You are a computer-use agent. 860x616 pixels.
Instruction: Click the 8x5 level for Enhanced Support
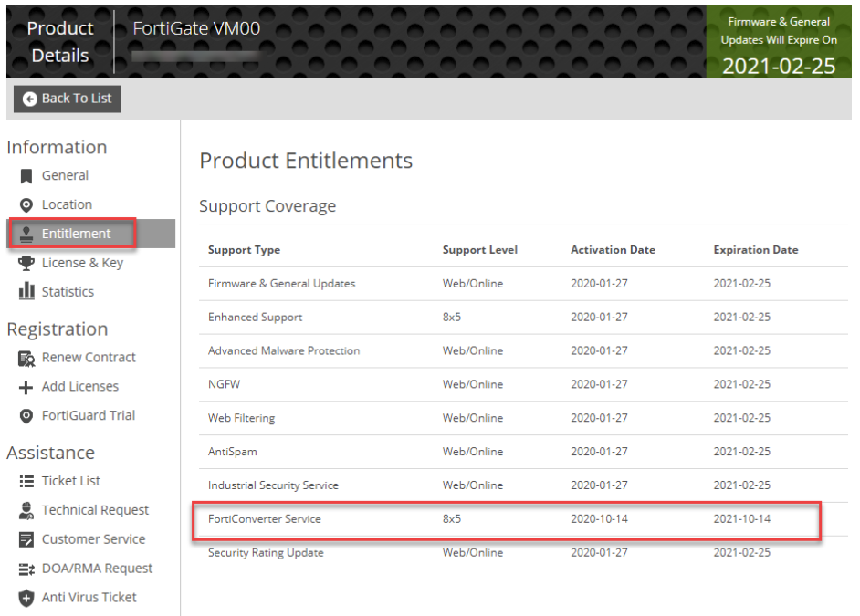pyautogui.click(x=451, y=318)
